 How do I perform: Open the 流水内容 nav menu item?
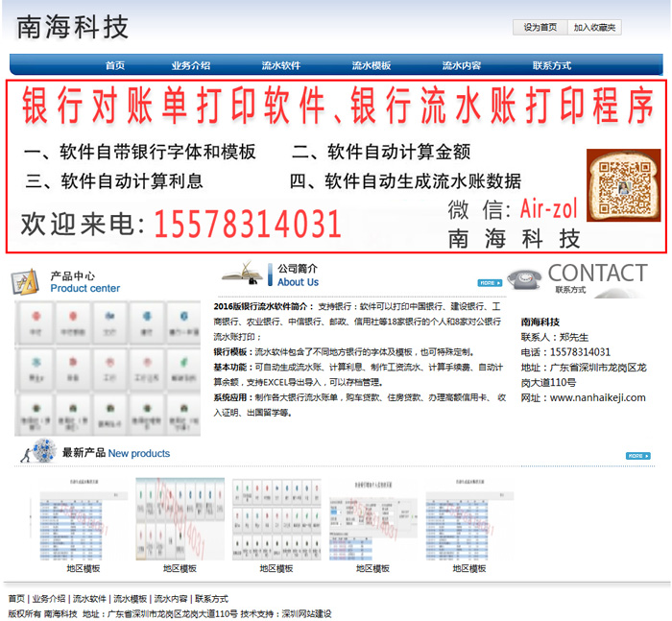click(x=462, y=65)
